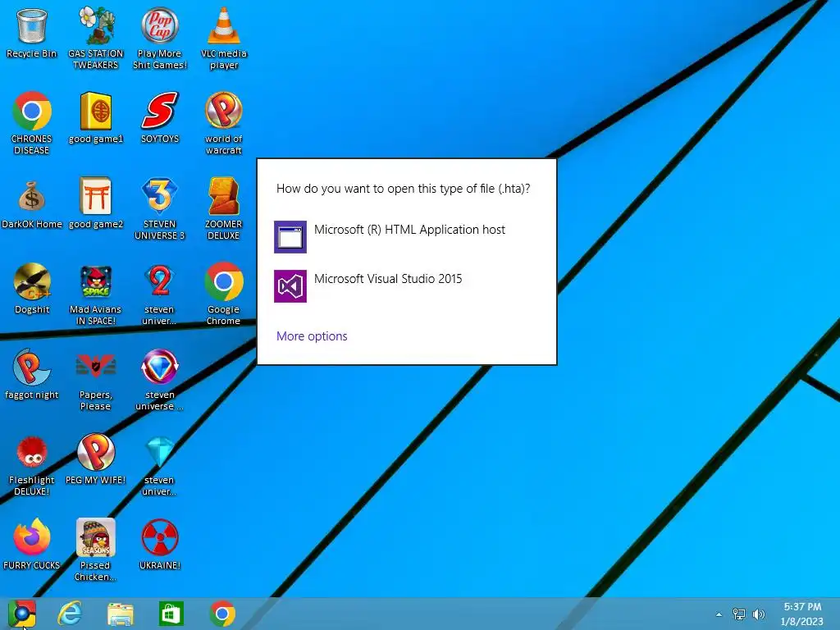Open the Start button on the taskbar

[22, 614]
